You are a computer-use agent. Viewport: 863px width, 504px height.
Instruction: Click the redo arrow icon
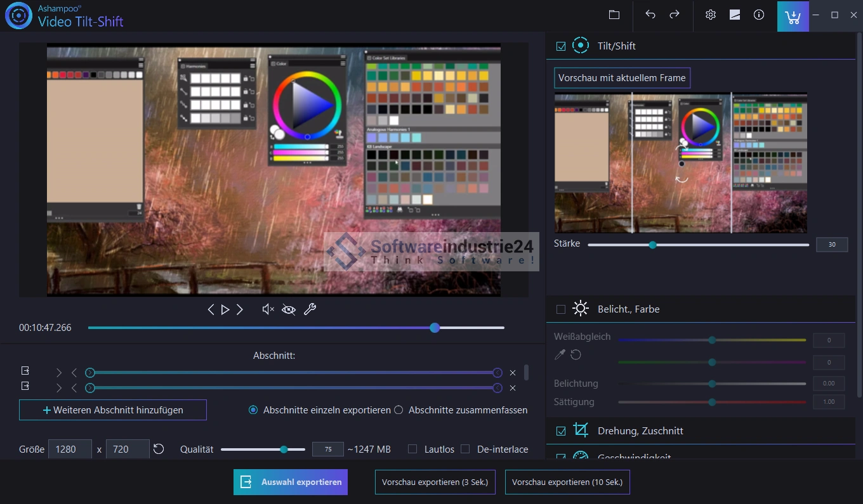(675, 15)
